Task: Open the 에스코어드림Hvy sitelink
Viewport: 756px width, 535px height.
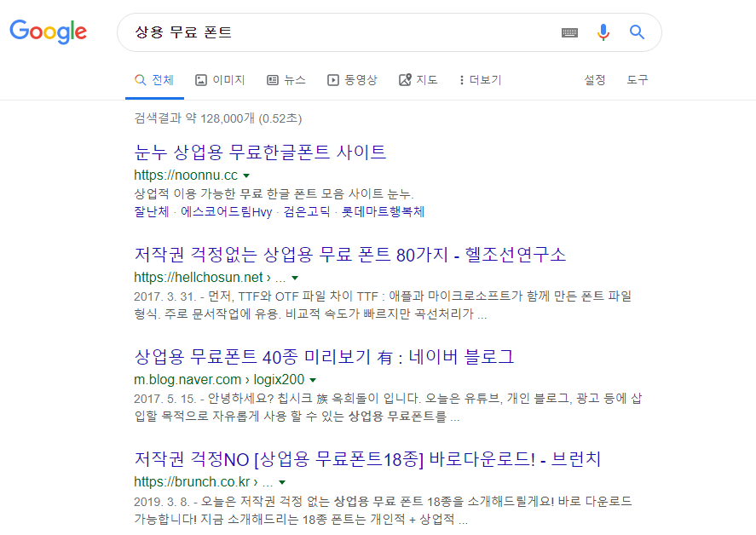Action: tap(226, 211)
